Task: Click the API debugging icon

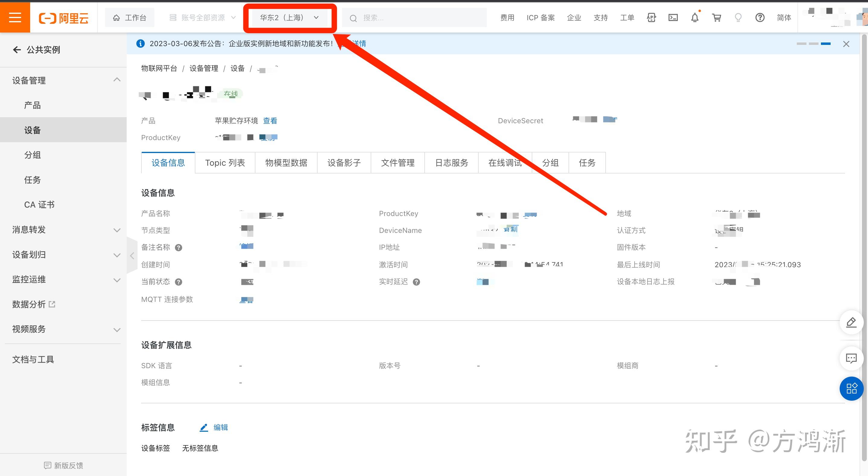Action: coord(651,17)
